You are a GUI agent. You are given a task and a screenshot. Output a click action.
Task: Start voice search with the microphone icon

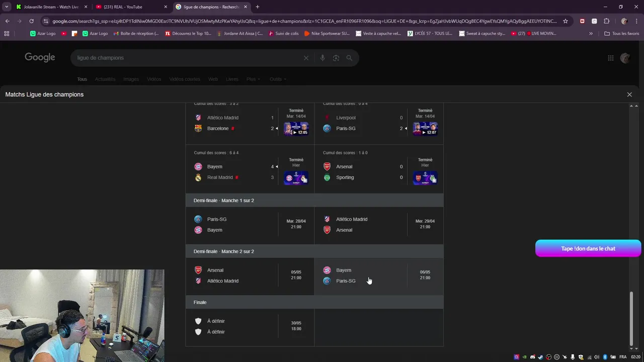point(323,58)
